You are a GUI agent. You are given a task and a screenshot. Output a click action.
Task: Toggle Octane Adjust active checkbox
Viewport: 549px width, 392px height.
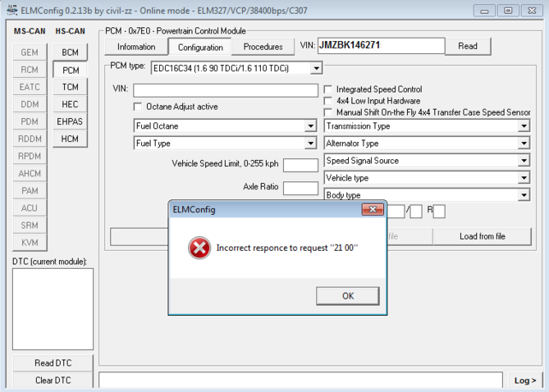138,107
